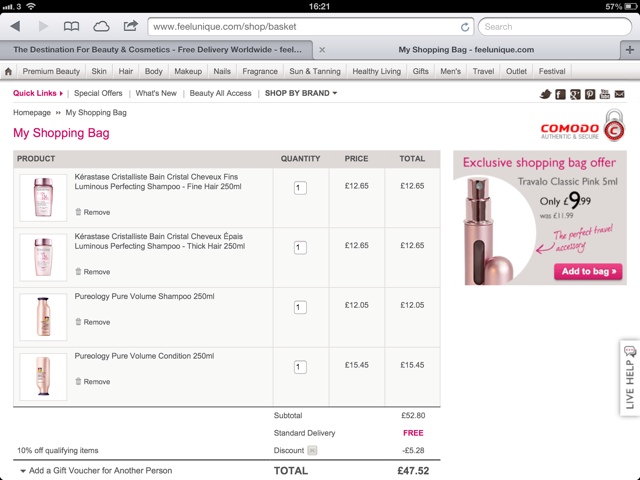This screenshot has height=480, width=640.
Task: Tap the Wi-Fi status icon
Action: point(31,6)
